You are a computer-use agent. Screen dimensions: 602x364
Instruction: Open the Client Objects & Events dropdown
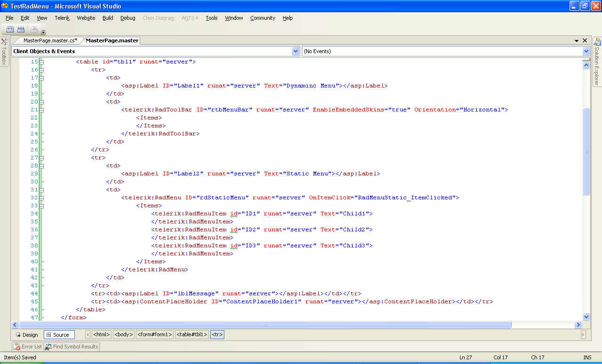[x=295, y=51]
